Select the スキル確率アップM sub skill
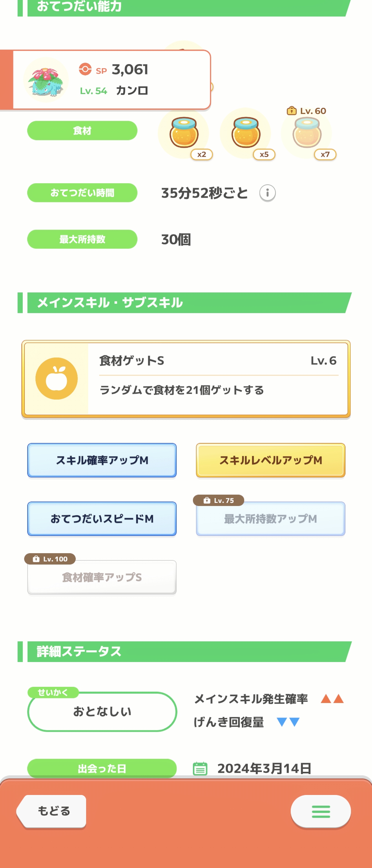Image resolution: width=372 pixels, height=868 pixels. click(102, 460)
